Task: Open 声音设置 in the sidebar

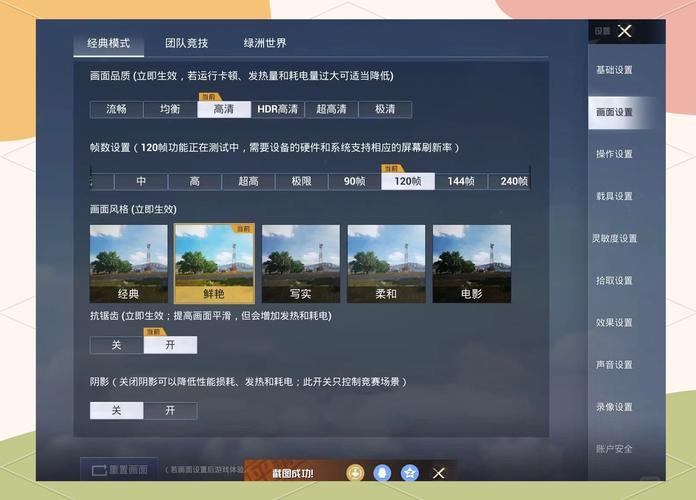Action: (614, 365)
